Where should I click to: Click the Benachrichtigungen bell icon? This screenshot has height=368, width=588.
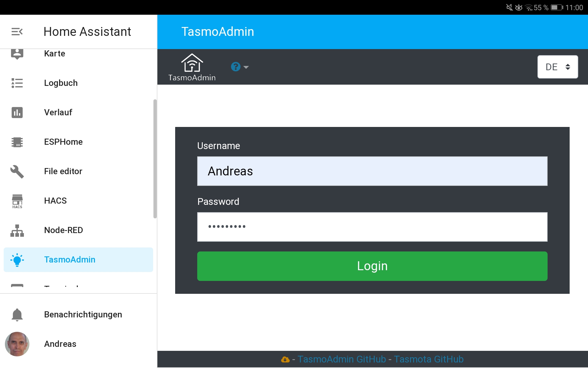[x=17, y=314]
